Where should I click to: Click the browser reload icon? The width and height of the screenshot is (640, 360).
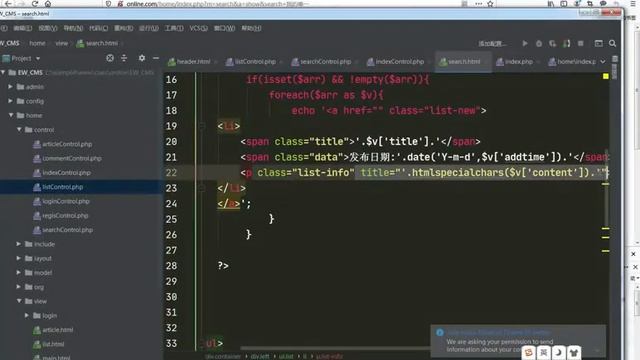pos(35,4)
